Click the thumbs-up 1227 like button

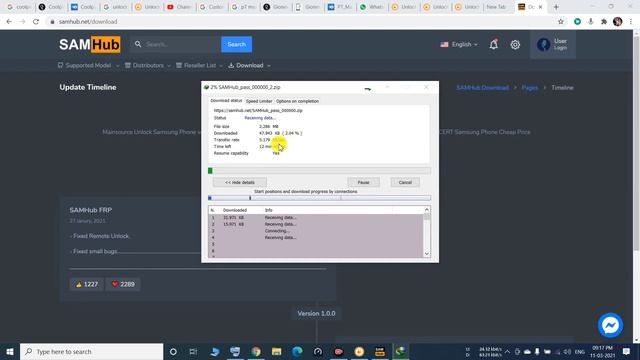[x=87, y=284]
